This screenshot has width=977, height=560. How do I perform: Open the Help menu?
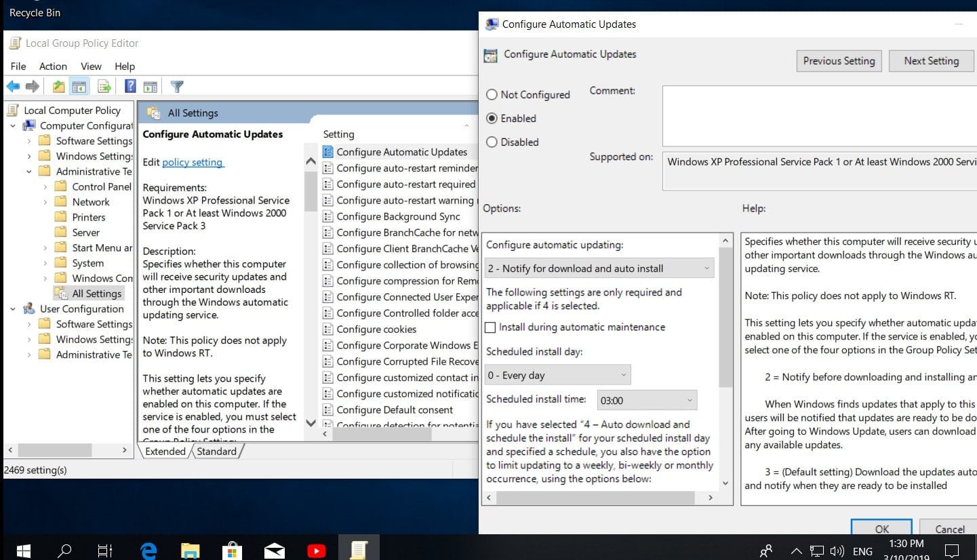pyautogui.click(x=125, y=66)
